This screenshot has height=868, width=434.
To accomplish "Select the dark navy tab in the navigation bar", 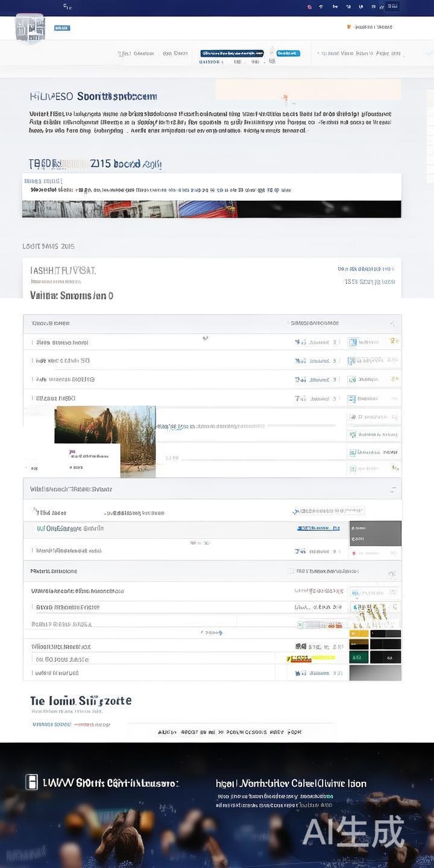I will pos(231,53).
